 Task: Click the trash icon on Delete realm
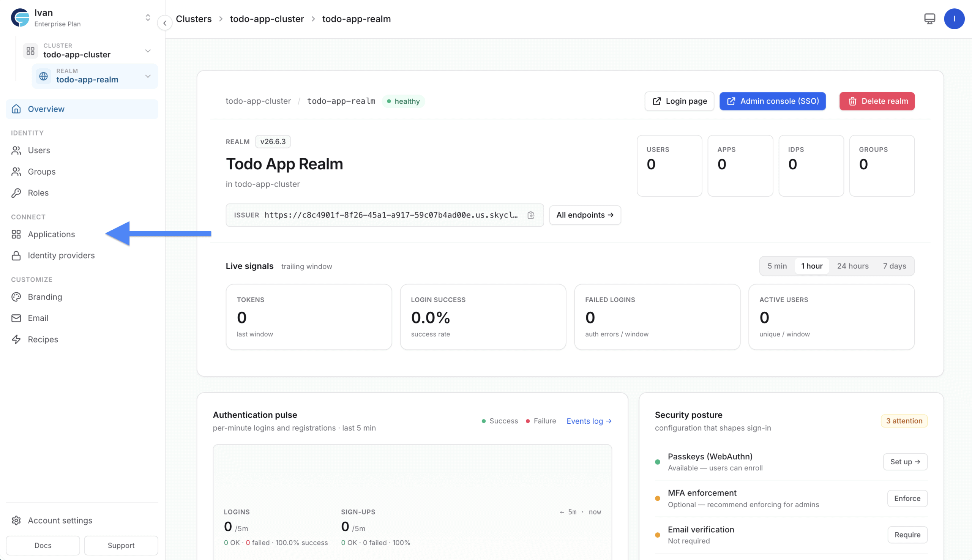tap(853, 101)
